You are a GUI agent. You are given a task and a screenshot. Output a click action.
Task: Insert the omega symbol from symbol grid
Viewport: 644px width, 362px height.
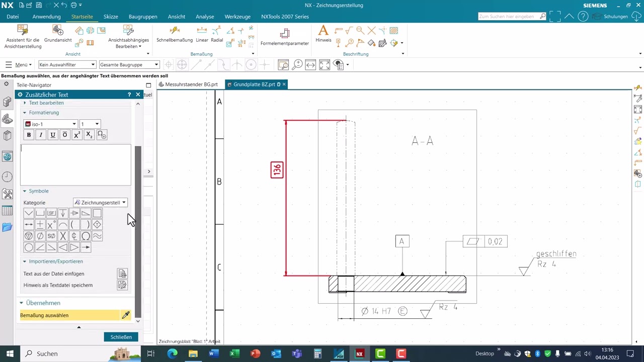[x=86, y=236]
